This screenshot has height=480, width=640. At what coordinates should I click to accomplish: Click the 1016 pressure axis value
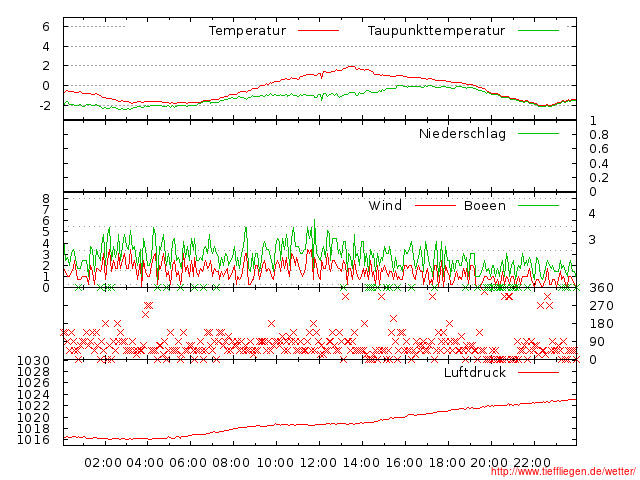pyautogui.click(x=33, y=440)
